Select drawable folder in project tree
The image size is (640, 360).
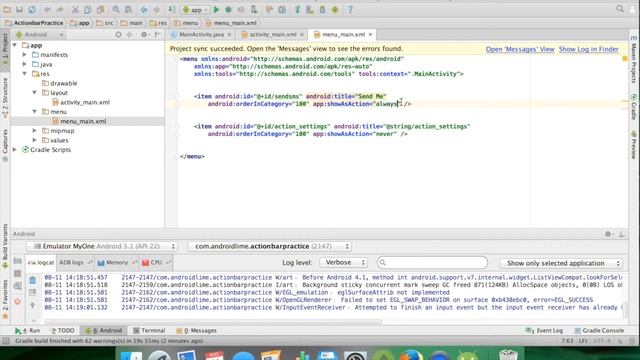[63, 83]
